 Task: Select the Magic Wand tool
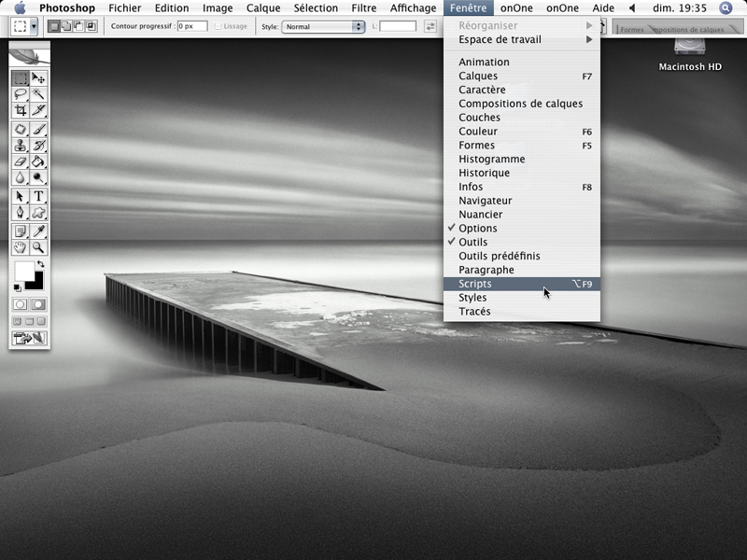point(38,94)
